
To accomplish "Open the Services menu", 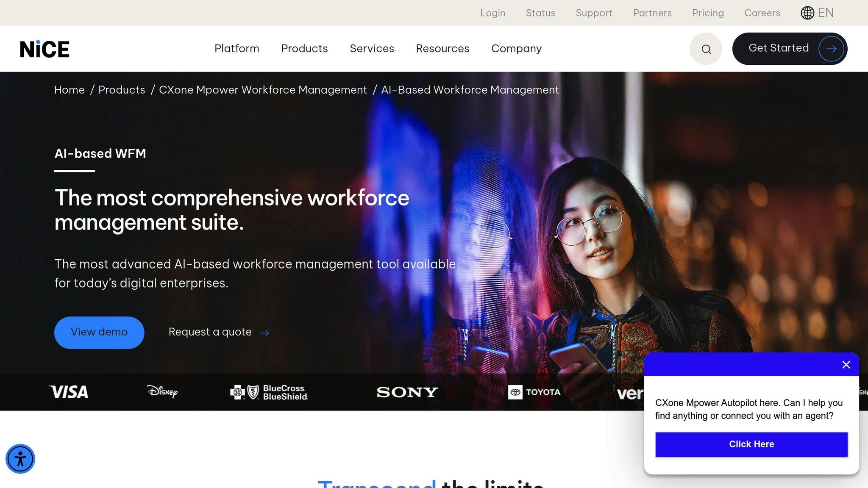I will pos(372,49).
